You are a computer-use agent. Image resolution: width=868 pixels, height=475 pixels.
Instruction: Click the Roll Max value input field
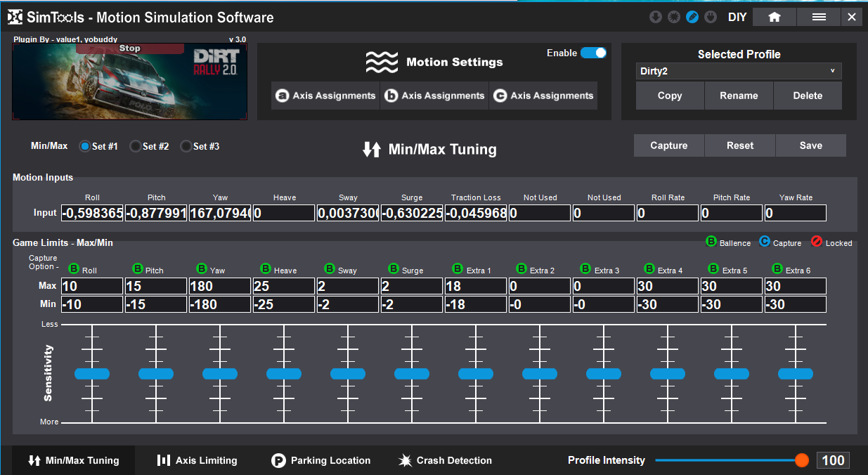pos(92,287)
